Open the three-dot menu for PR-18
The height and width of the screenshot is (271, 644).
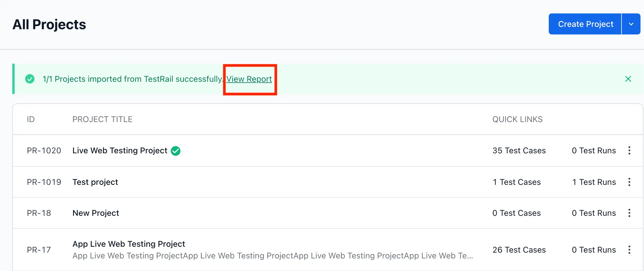tap(629, 213)
